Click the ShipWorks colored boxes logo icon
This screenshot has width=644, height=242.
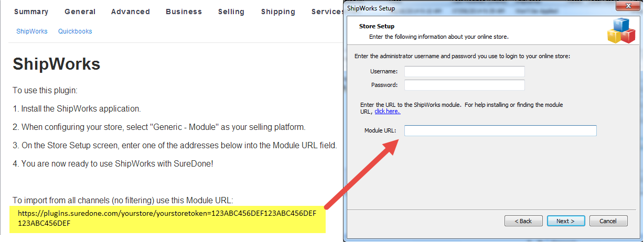click(621, 30)
